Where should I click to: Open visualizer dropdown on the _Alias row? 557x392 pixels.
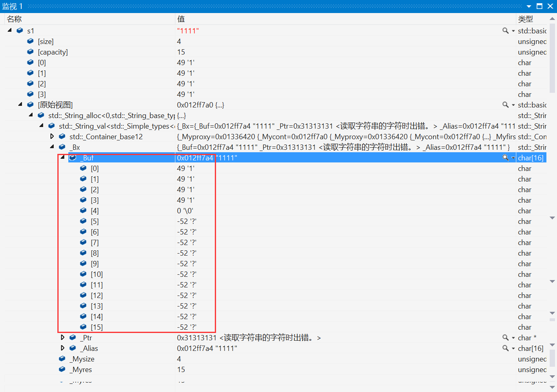click(513, 348)
